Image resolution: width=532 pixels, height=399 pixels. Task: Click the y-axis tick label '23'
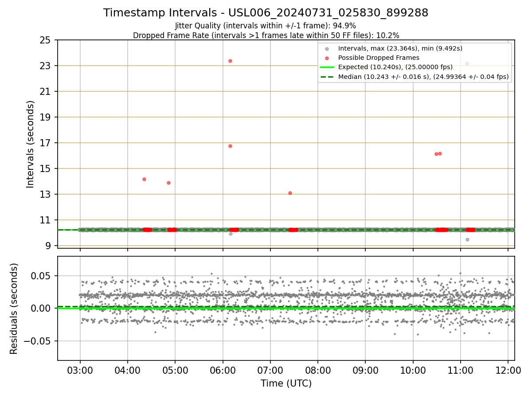45,66
